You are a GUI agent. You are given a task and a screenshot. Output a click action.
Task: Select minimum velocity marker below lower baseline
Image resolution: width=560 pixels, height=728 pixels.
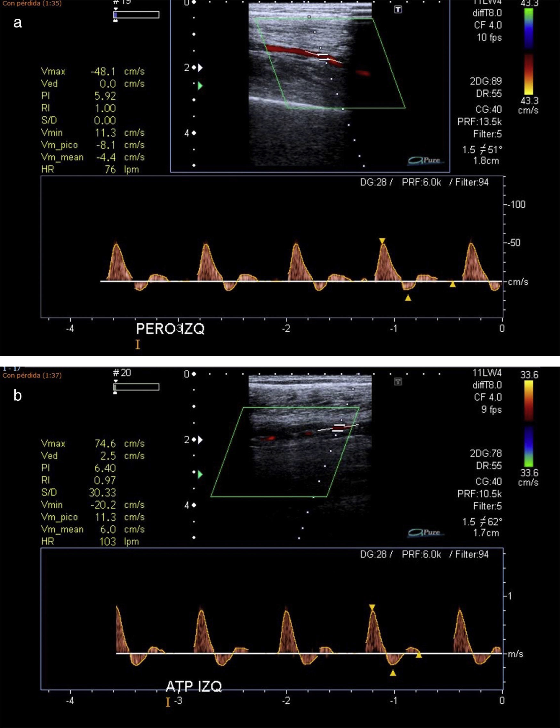(x=393, y=673)
